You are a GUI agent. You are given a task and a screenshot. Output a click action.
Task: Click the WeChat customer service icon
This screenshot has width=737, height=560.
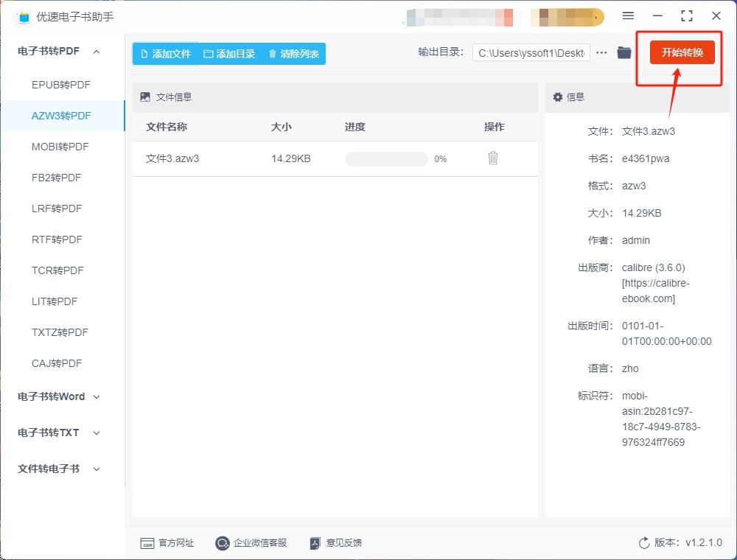click(x=222, y=544)
